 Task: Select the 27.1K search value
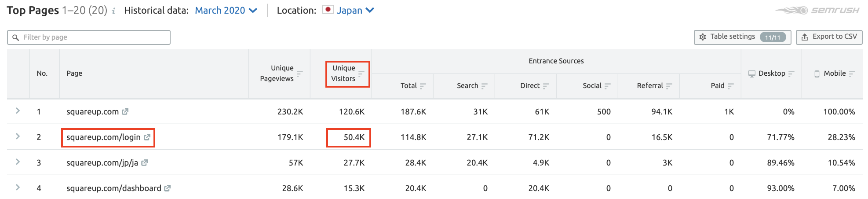[x=477, y=137]
